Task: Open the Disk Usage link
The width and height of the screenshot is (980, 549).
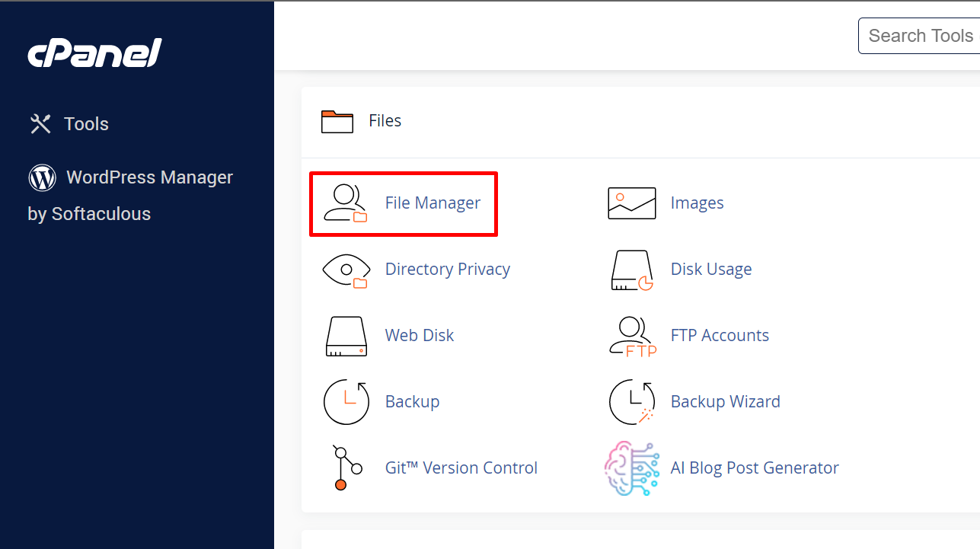Action: [x=711, y=270]
